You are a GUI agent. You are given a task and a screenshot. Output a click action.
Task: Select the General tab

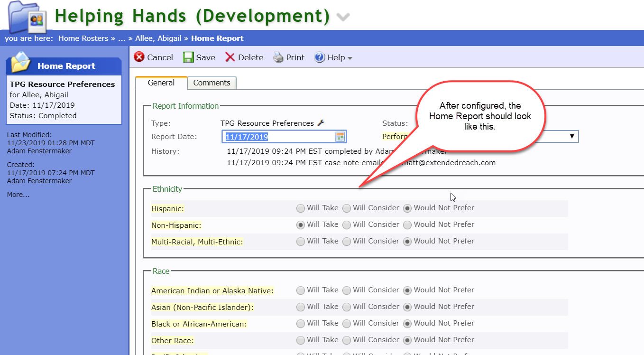coord(161,83)
